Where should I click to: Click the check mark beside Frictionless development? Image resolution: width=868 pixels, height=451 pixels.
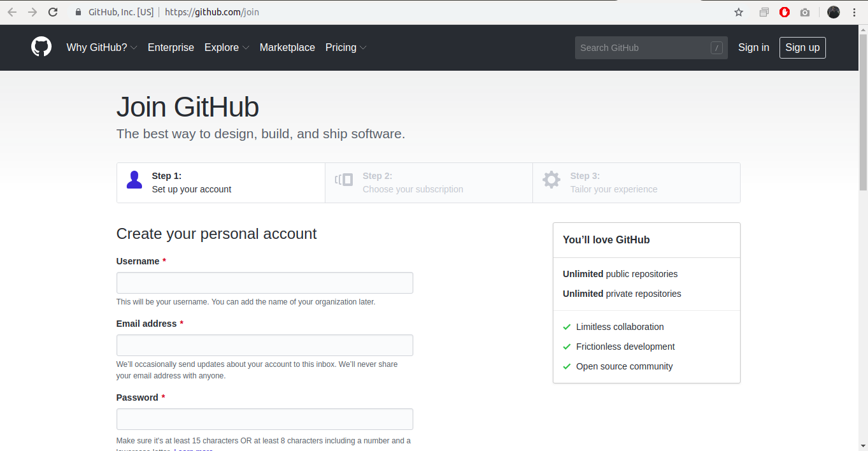click(x=567, y=347)
